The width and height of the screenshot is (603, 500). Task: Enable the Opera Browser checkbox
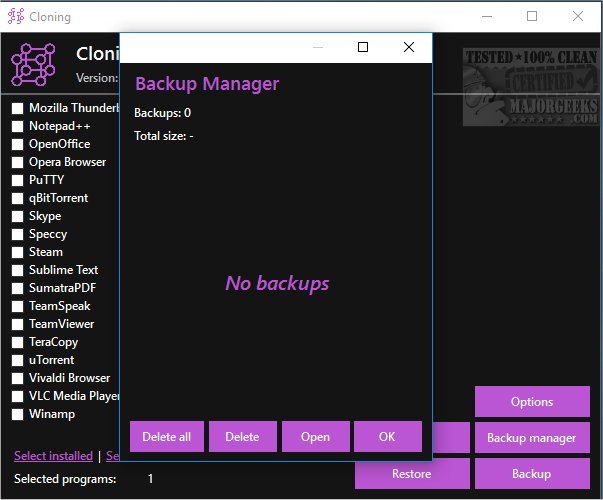[17, 162]
